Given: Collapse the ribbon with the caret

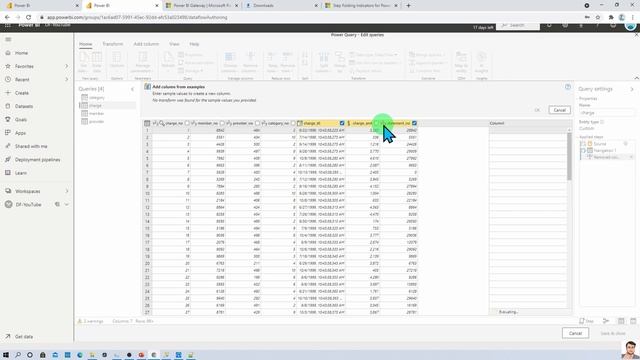Looking at the screenshot, I should 636,78.
